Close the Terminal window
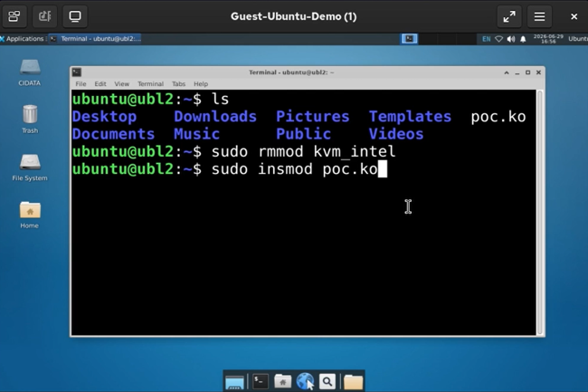This screenshot has height=392, width=588. point(538,72)
